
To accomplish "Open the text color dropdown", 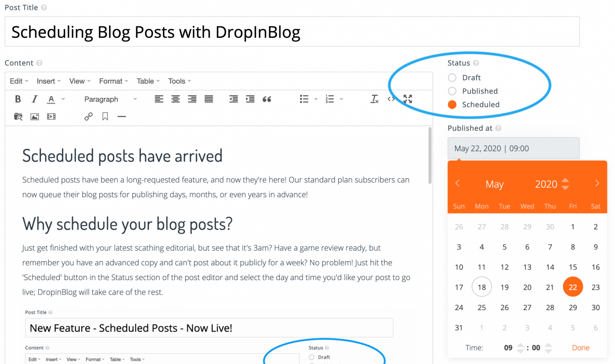I will pos(62,99).
